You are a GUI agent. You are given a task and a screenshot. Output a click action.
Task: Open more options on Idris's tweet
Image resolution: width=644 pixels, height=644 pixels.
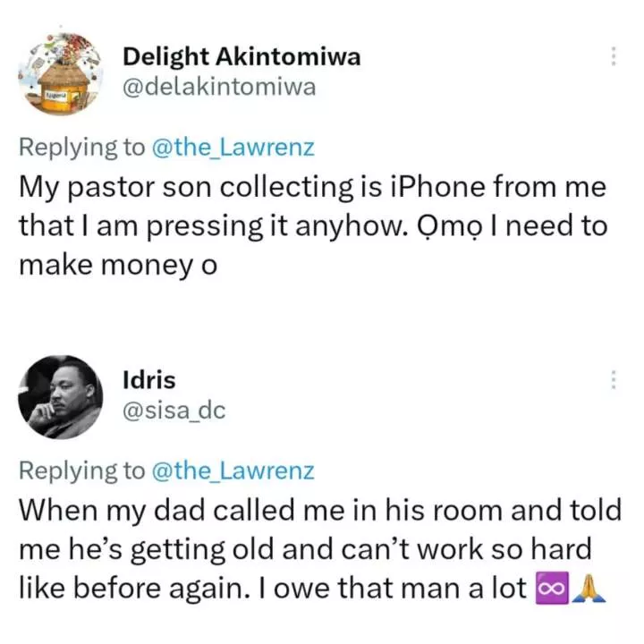click(x=614, y=379)
